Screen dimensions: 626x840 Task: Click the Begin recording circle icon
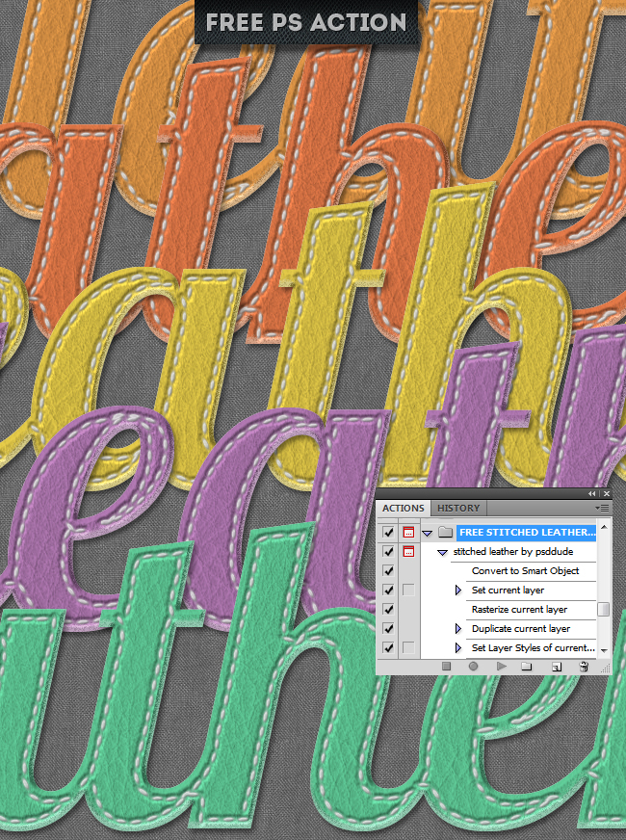pos(473,666)
